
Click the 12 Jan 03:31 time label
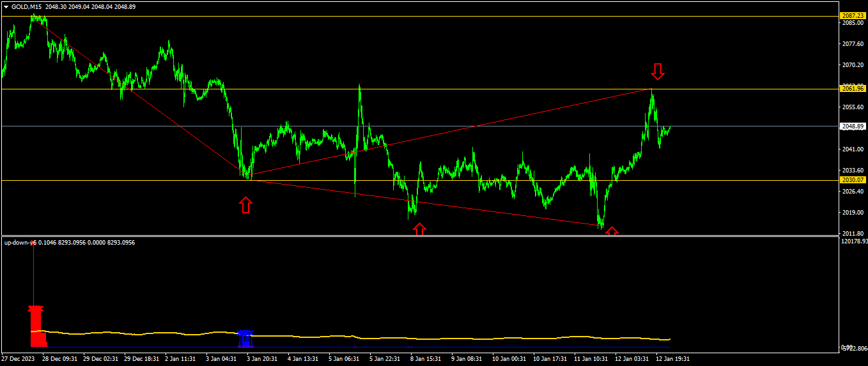(x=632, y=359)
